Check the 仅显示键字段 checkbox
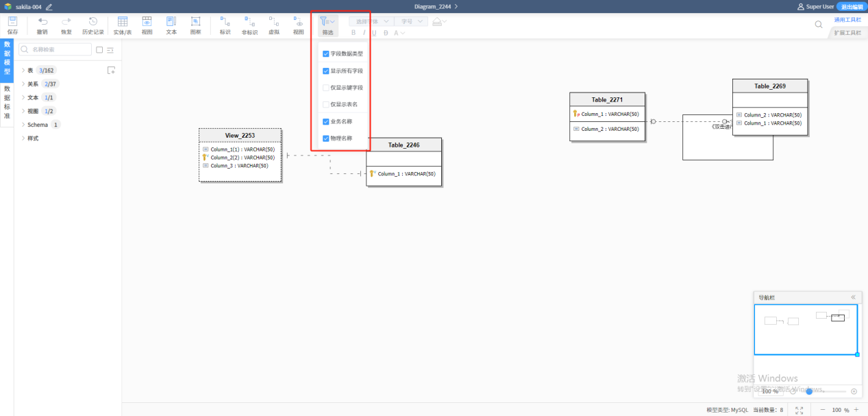This screenshot has width=868, height=416. click(x=326, y=88)
